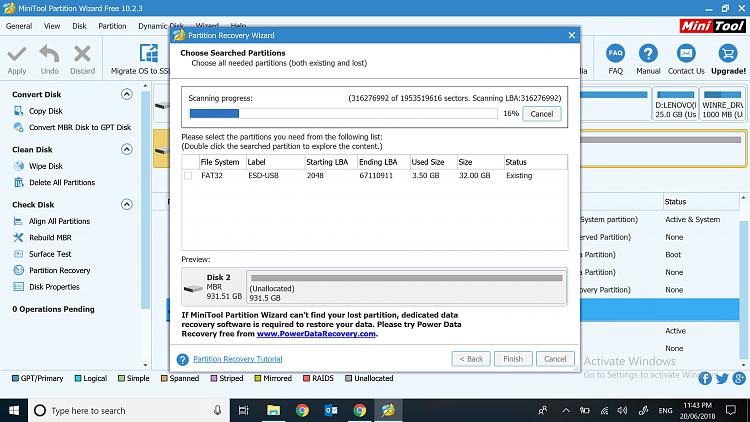
Task: Click the Apply checkmark icon
Action: point(17,54)
